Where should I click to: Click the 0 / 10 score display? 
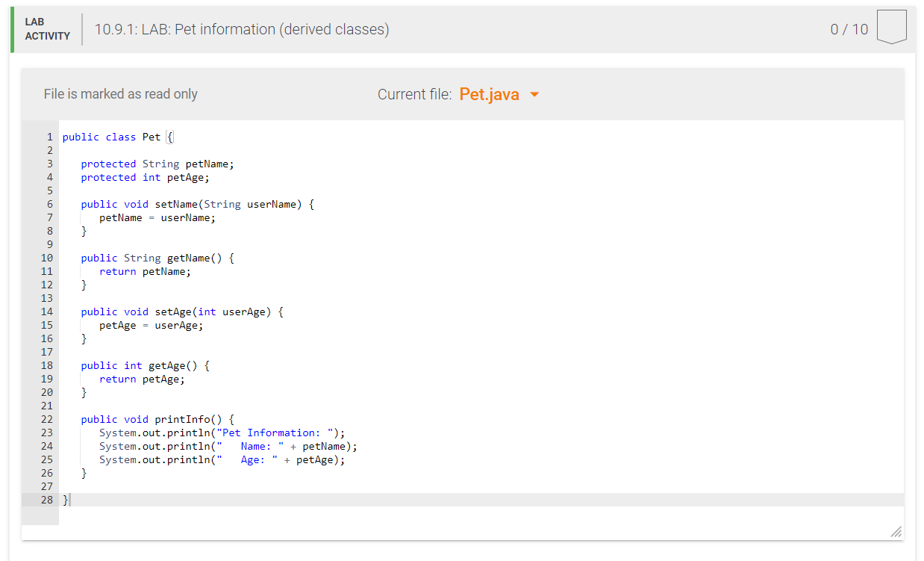[x=849, y=28]
